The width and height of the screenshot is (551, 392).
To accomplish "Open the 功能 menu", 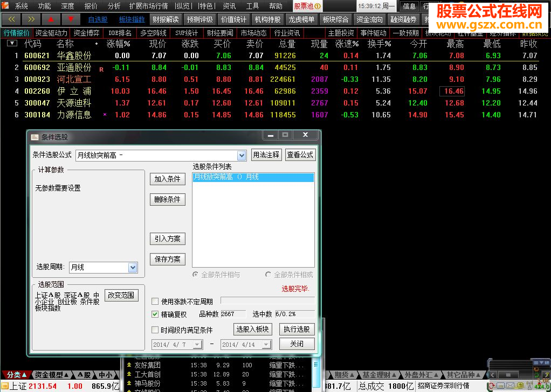I will coord(45,6).
